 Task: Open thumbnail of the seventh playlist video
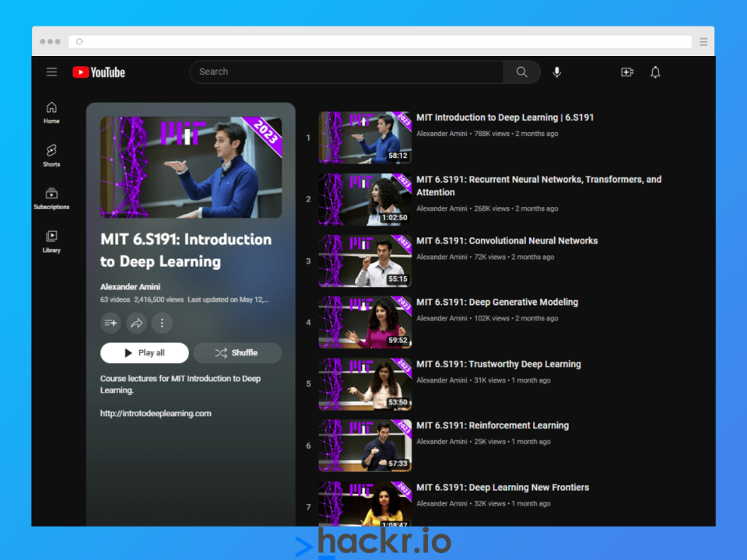365,504
